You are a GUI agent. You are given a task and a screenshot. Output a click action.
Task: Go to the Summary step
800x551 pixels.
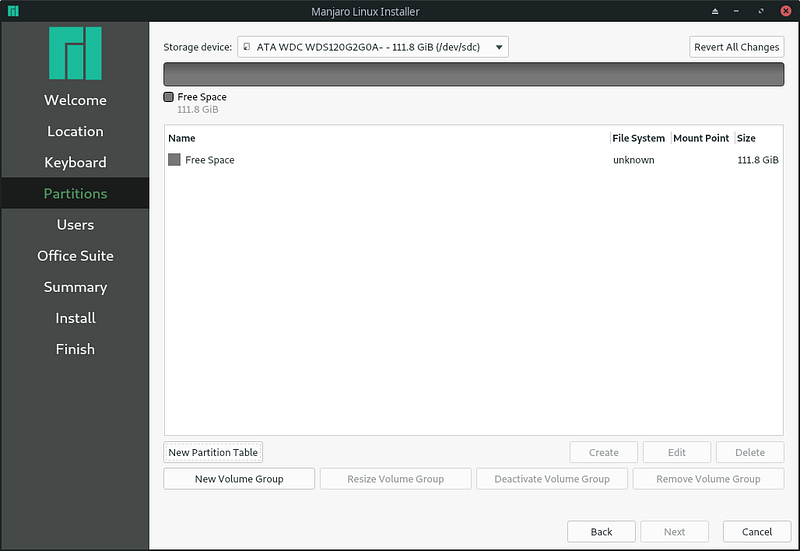point(75,287)
